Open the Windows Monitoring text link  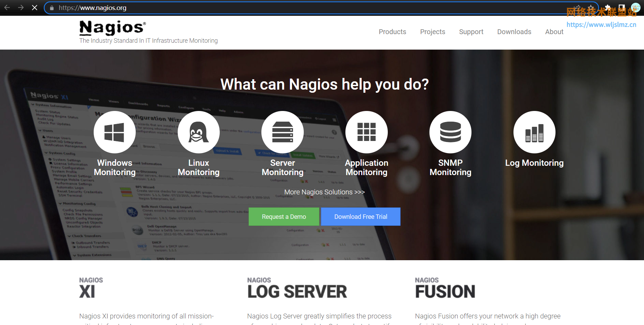click(x=115, y=167)
